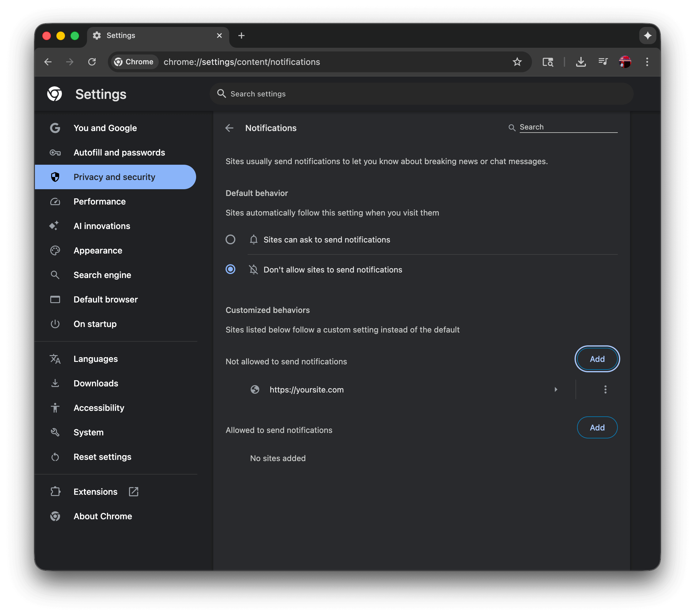Go to AI innovations settings
The width and height of the screenshot is (695, 616).
pyautogui.click(x=102, y=226)
